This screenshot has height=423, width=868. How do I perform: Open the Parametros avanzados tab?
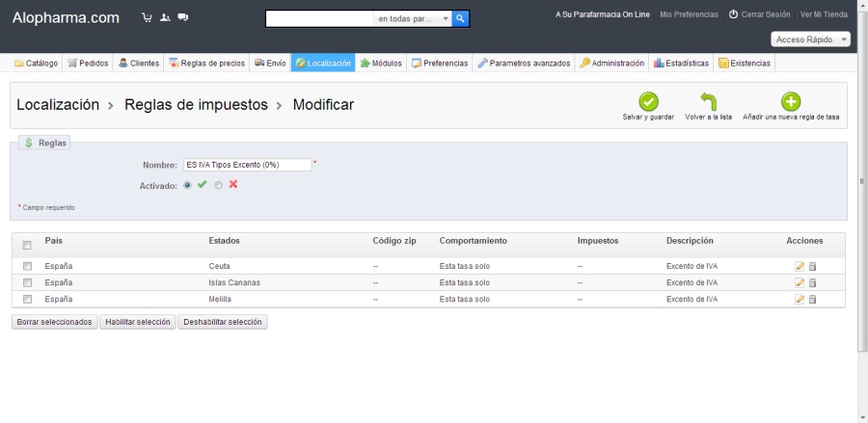[x=524, y=63]
